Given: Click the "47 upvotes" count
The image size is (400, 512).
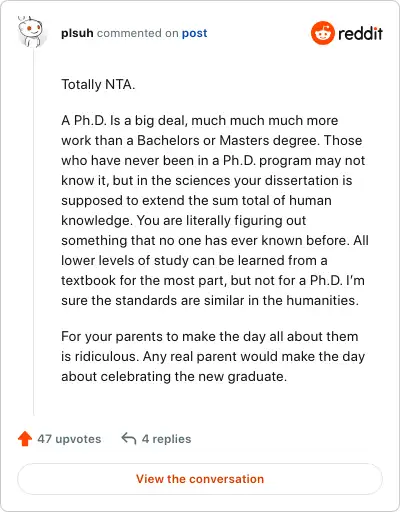Looking at the screenshot, I should (x=69, y=439).
